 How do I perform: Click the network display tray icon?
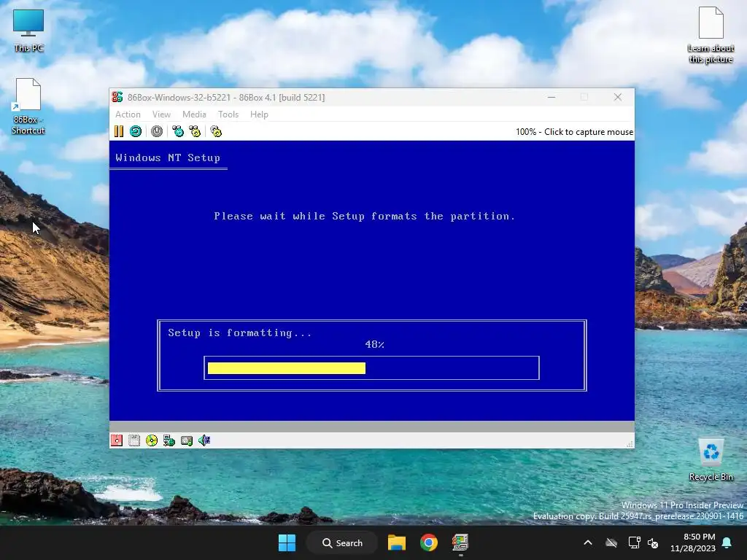coord(634,542)
